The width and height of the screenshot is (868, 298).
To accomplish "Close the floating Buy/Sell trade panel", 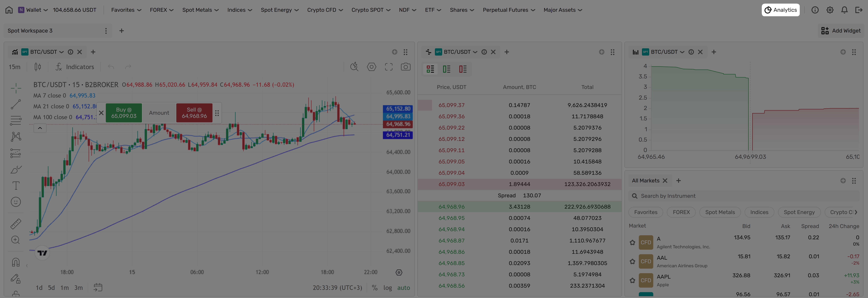I will point(101,113).
